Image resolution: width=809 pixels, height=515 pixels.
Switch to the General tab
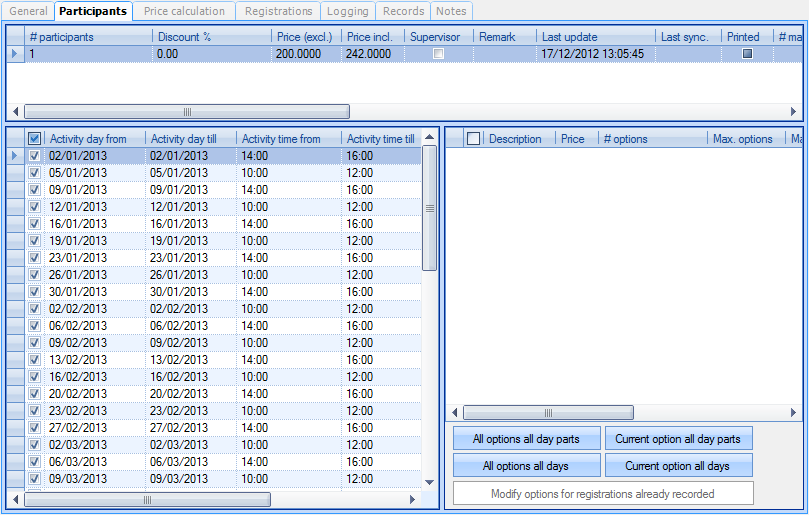coord(28,11)
